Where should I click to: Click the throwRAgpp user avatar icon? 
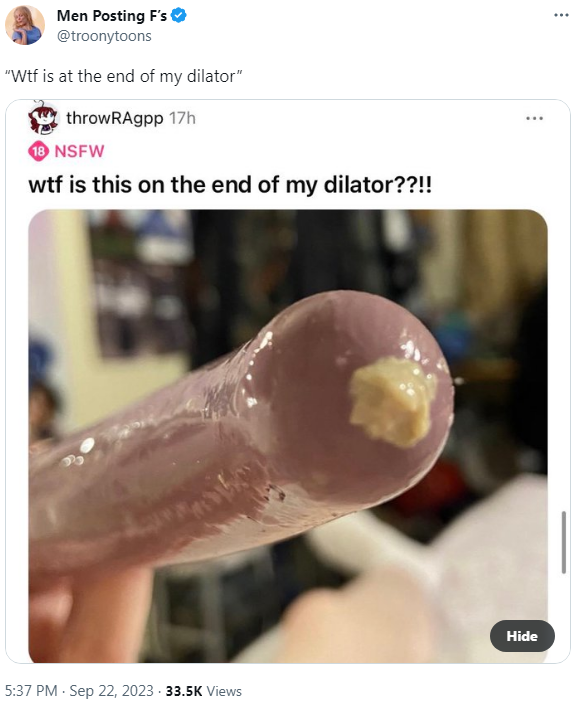[x=43, y=118]
